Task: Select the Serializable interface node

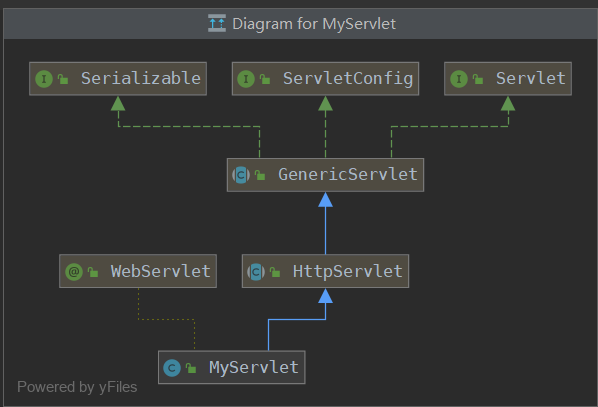Action: tap(118, 79)
